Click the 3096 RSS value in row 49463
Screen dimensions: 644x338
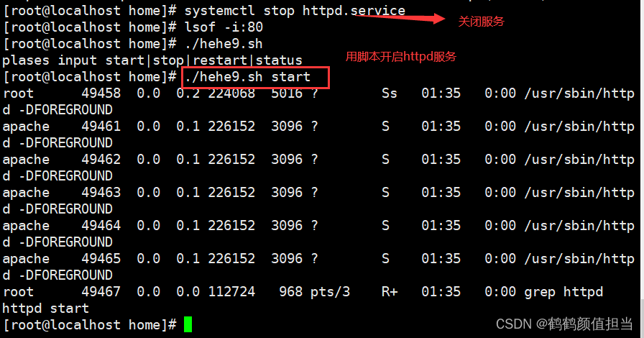point(287,193)
